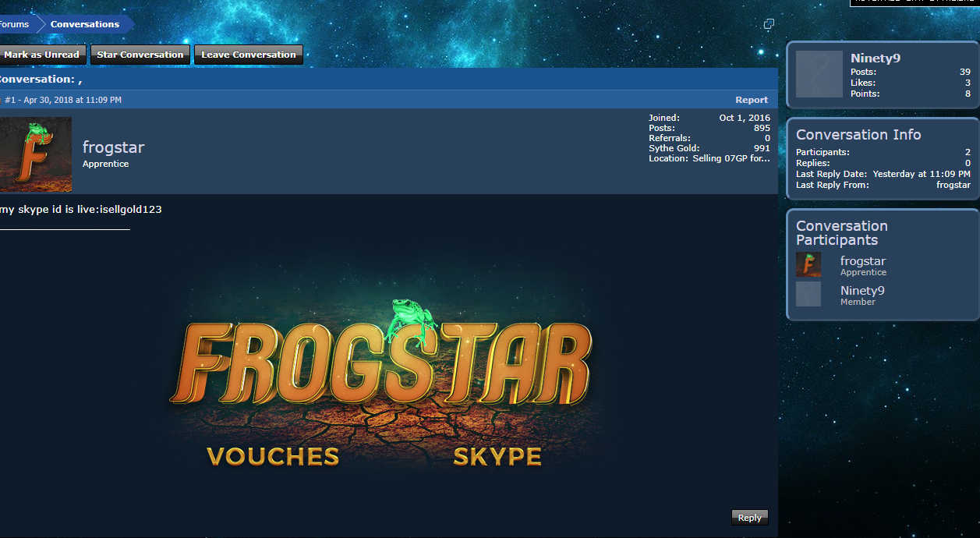This screenshot has width=980, height=538.
Task: Click the Conversation Info heading
Action: pos(858,135)
